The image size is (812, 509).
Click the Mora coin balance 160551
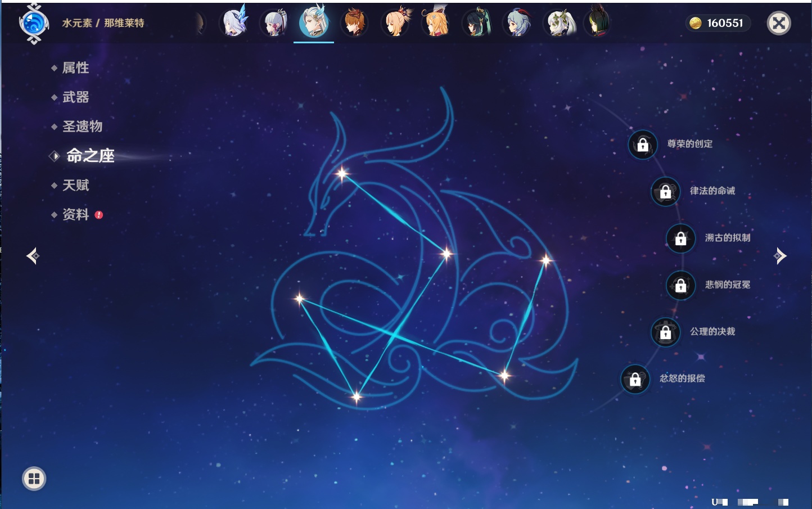[718, 23]
